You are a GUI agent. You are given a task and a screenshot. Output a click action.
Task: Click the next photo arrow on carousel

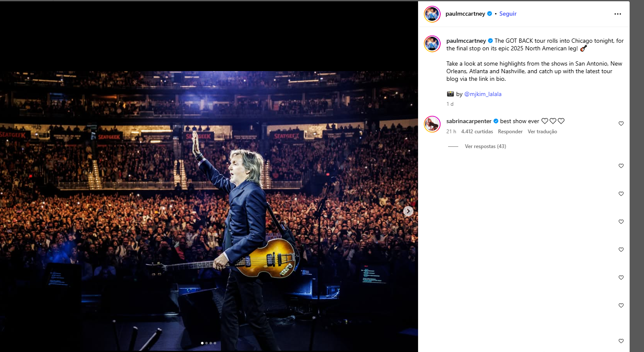(408, 211)
